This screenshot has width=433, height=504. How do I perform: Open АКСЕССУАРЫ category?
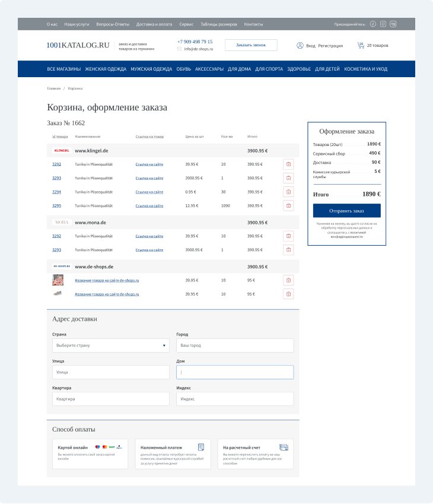(209, 69)
